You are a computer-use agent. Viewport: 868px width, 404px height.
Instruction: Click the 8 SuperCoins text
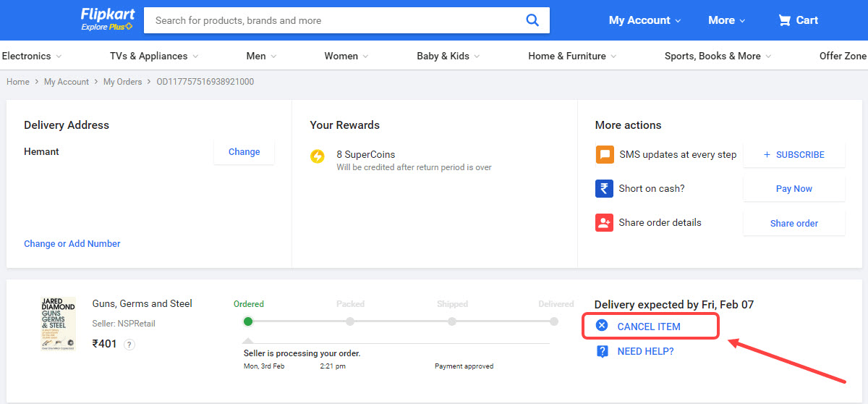366,154
